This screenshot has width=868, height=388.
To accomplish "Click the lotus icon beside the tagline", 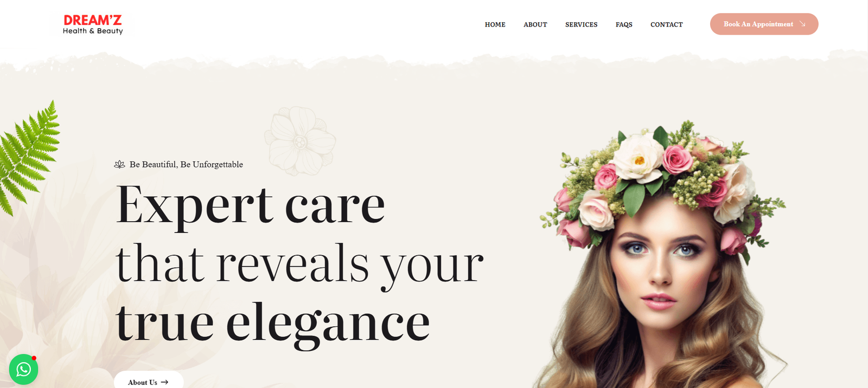I will (x=119, y=164).
